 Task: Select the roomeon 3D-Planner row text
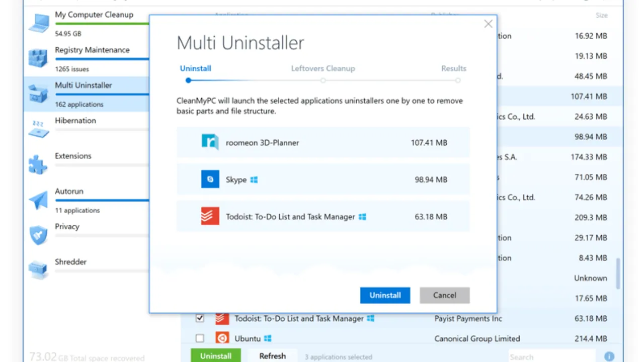[x=262, y=143]
